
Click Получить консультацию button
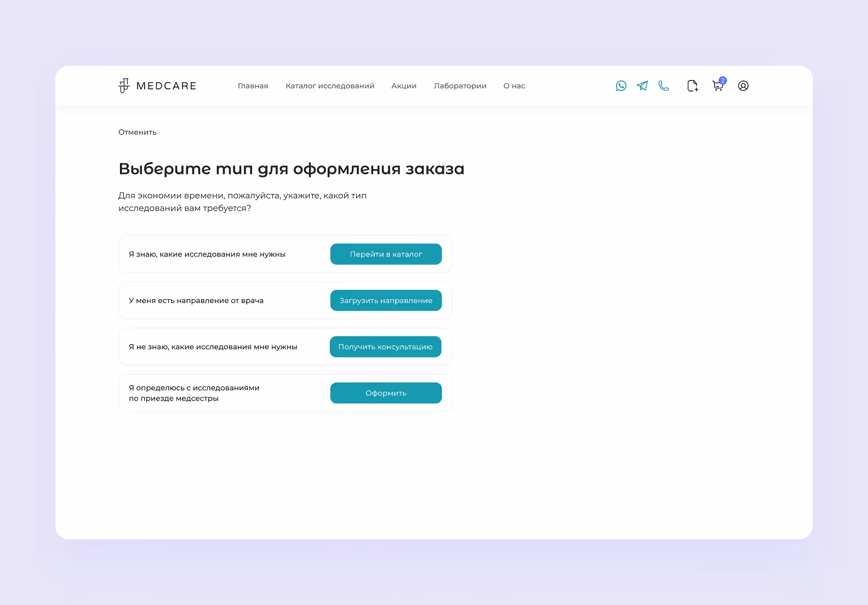tap(385, 347)
